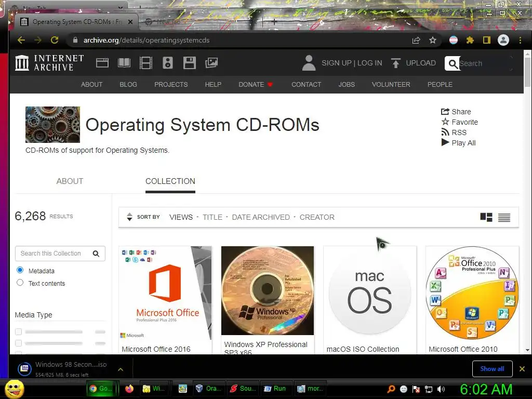The width and height of the screenshot is (532, 399).
Task: Click the user avatar icon beside SIGN UP
Action: coord(309,63)
